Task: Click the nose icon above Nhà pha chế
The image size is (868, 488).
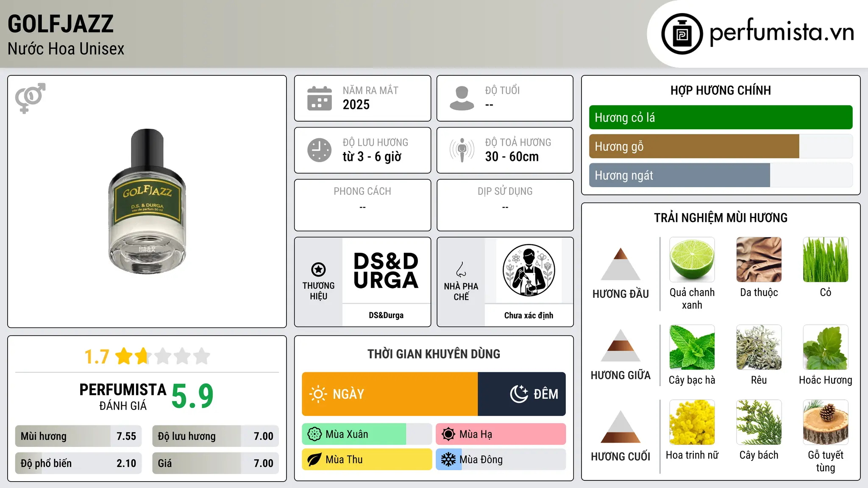Action: coord(461,269)
